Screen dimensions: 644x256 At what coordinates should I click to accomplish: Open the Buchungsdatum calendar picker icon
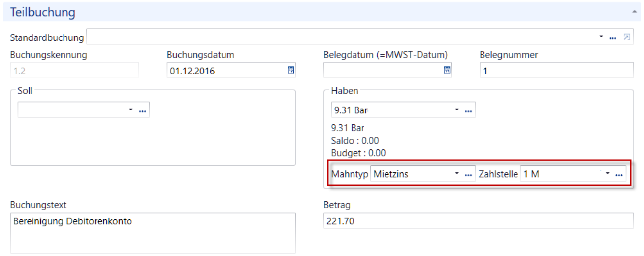click(x=290, y=71)
